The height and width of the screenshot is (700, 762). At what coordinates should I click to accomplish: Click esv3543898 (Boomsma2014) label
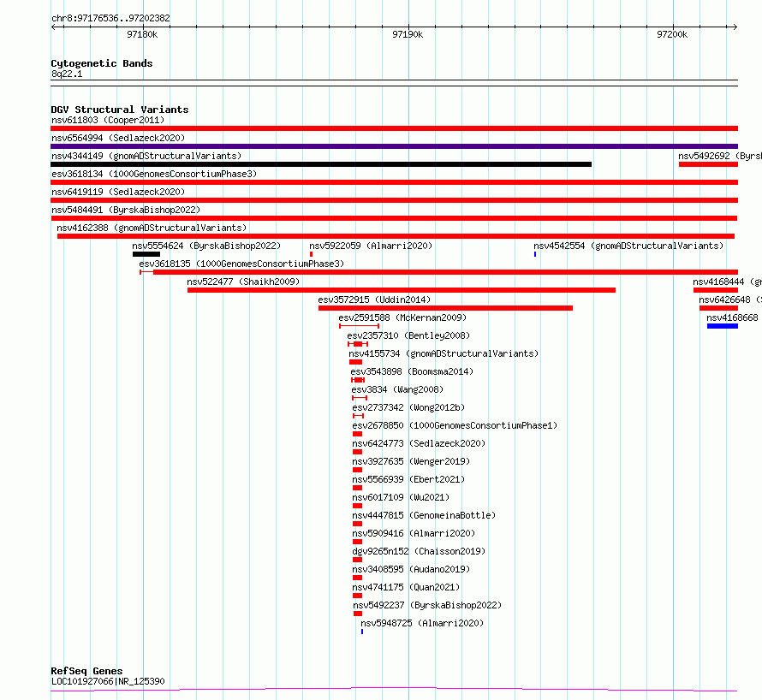pos(412,371)
